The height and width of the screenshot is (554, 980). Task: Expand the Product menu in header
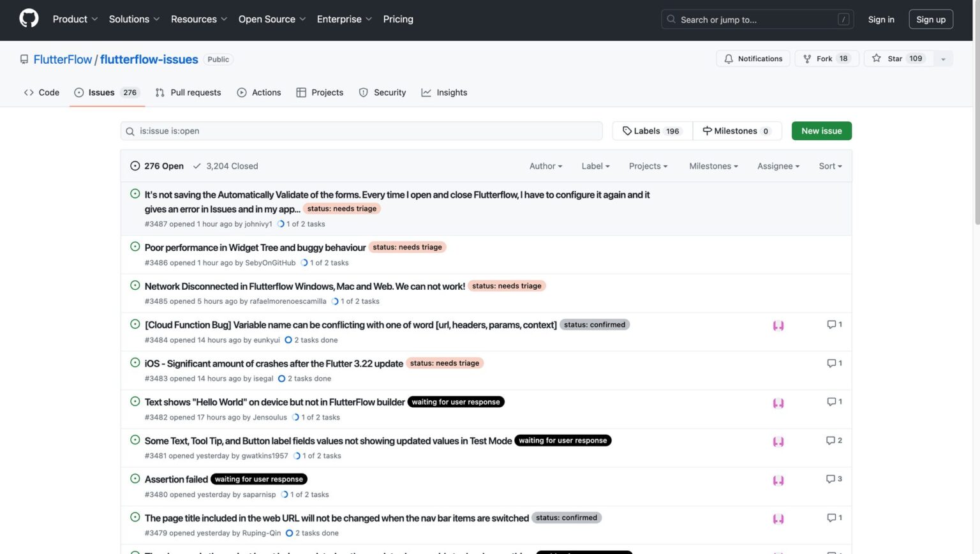75,19
